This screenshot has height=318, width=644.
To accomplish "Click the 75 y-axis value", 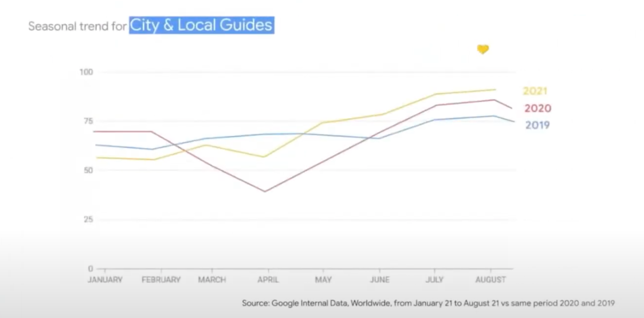I will pyautogui.click(x=88, y=121).
